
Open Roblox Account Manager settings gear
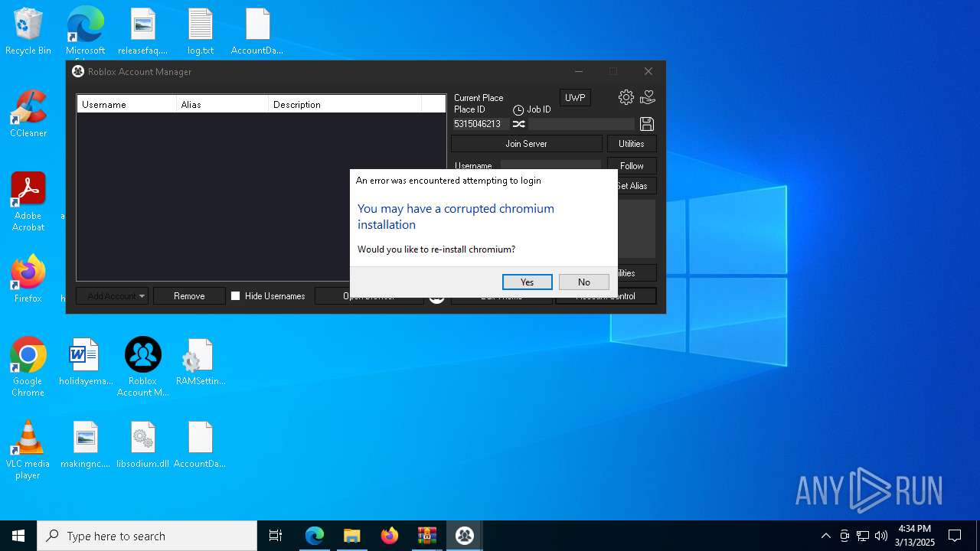[x=626, y=97]
